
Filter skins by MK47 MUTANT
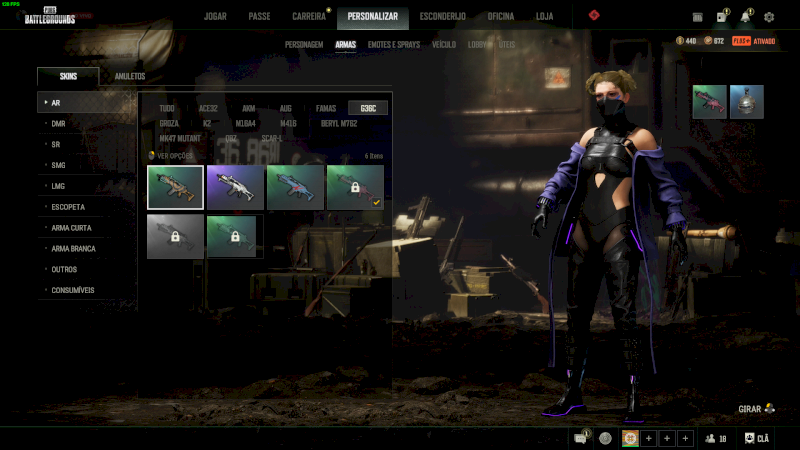[180, 138]
